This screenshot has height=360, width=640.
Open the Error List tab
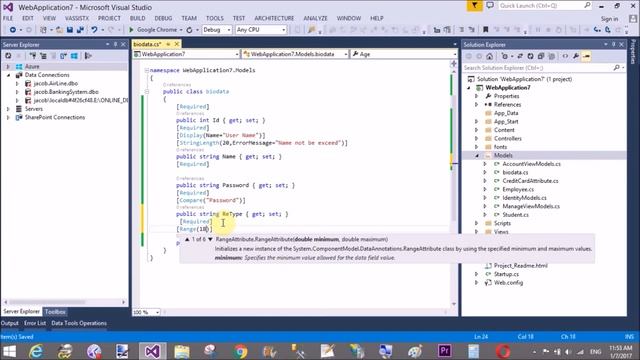35,323
